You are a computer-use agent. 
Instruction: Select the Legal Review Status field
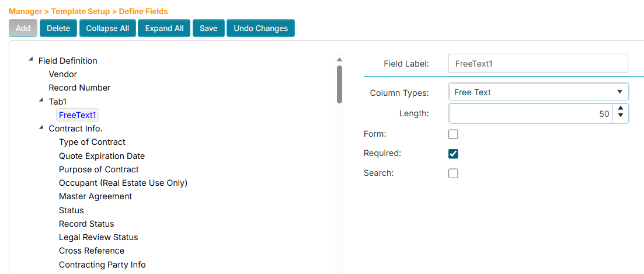pyautogui.click(x=98, y=237)
